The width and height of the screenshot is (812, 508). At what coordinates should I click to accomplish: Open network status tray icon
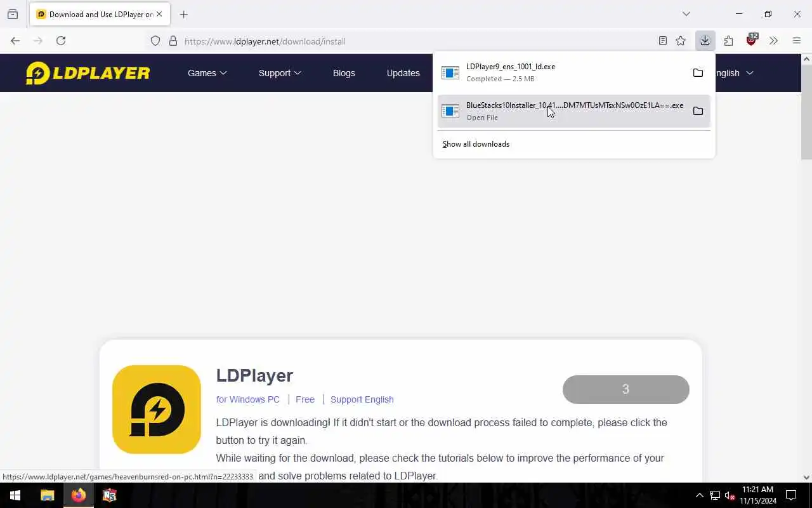pos(715,495)
